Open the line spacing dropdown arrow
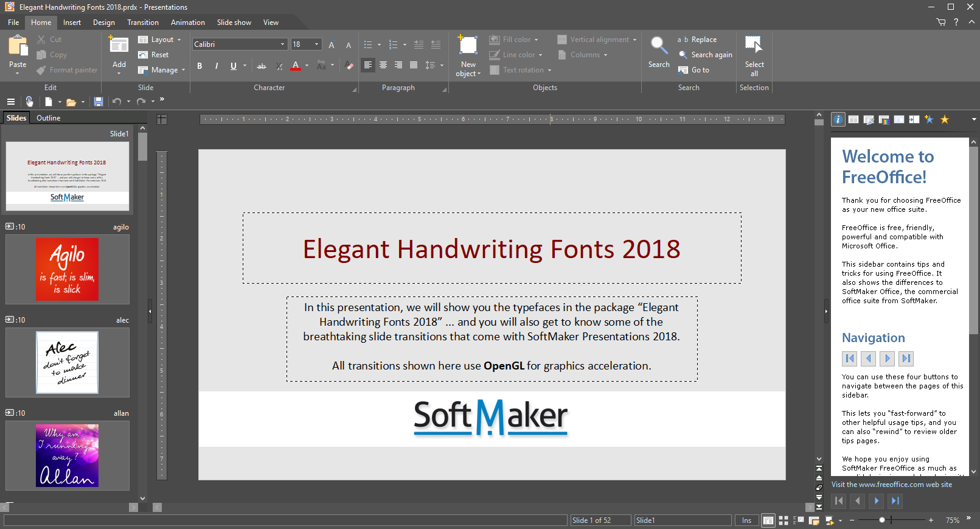The width and height of the screenshot is (980, 529). [x=442, y=65]
